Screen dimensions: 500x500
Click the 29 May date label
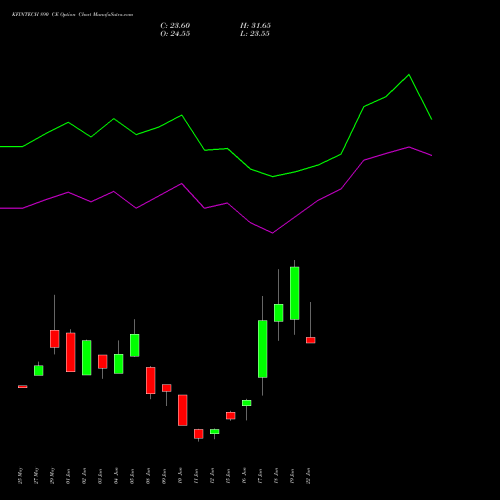(53, 476)
